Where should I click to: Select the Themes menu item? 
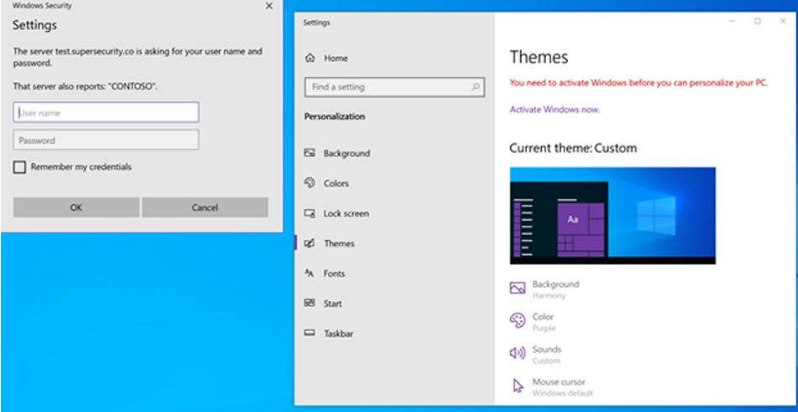tap(338, 243)
